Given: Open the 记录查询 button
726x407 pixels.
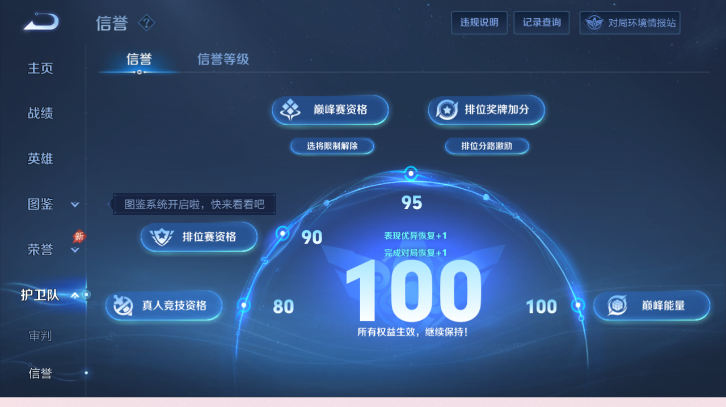Looking at the screenshot, I should pos(541,23).
